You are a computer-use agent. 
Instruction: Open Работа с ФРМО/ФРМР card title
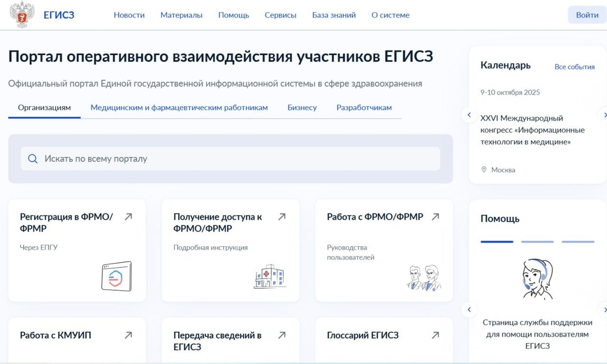(x=375, y=217)
